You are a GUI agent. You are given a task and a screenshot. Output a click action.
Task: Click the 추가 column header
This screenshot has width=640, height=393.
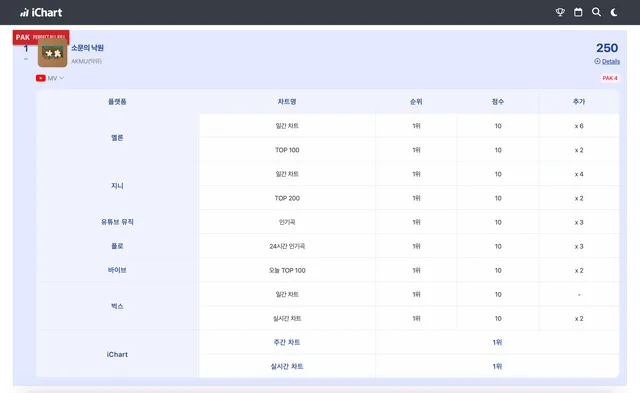[x=579, y=102]
